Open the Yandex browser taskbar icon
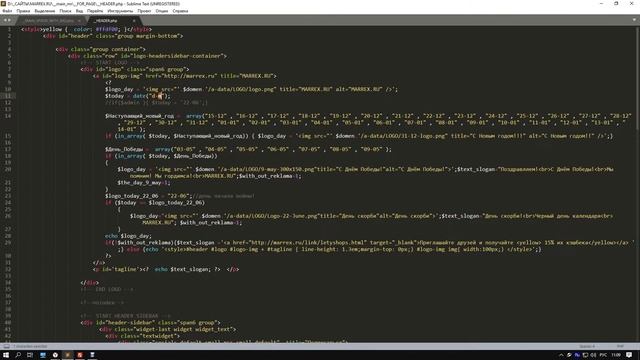Image resolution: width=640 pixels, height=360 pixels. click(55, 355)
